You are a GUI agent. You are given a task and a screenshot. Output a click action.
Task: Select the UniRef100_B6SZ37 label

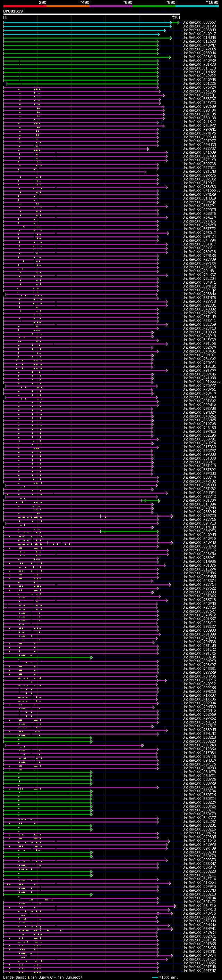[x=199, y=99]
